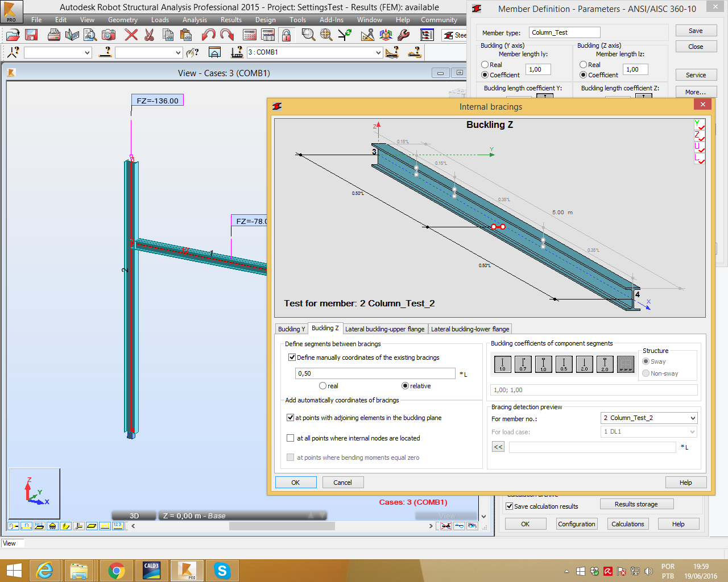728x582 pixels.
Task: Expand the load case dropdown showing 3 : COMB1
Action: 378,52
